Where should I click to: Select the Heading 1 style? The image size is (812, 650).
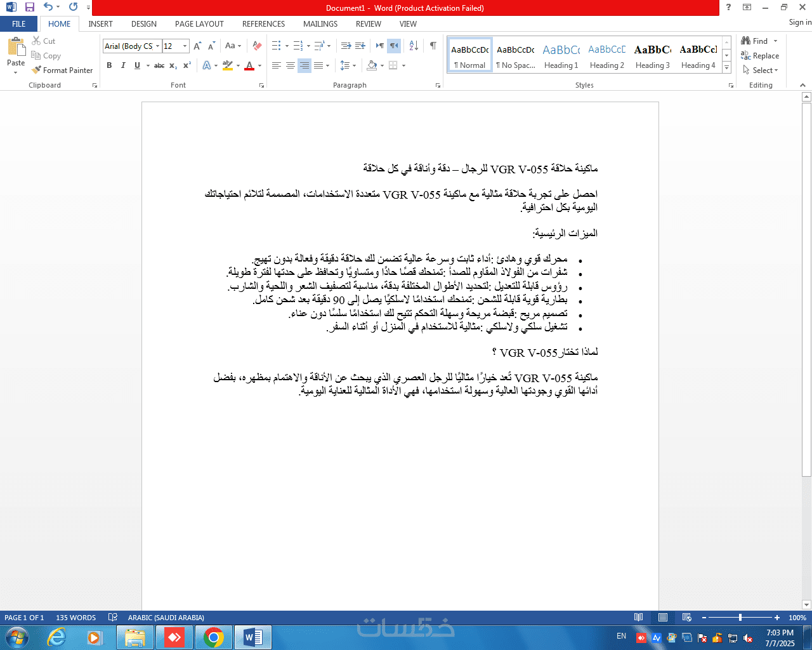point(561,55)
